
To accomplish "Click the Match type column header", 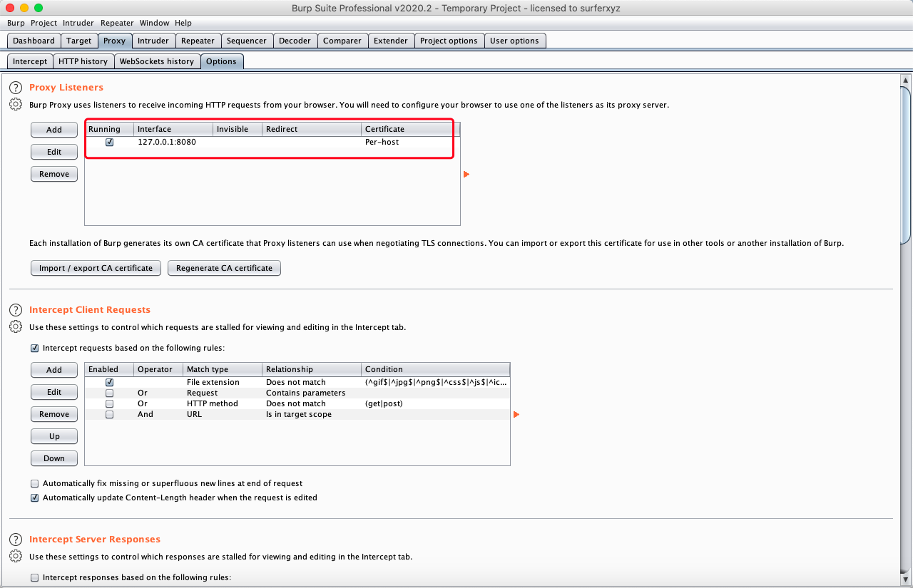I will click(x=223, y=369).
